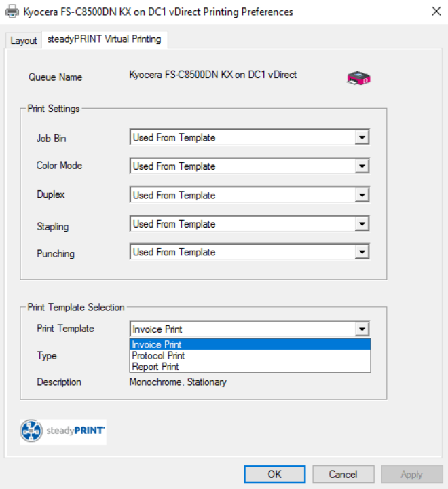Click the printer icon in the title bar

click(x=12, y=12)
